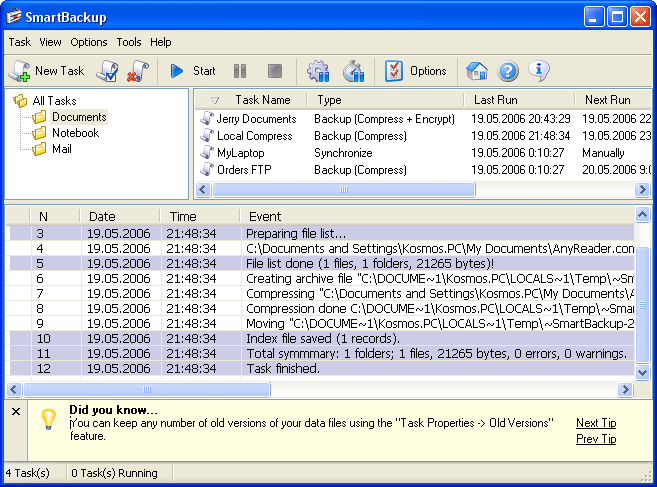Image resolution: width=657 pixels, height=487 pixels.
Task: Pause the running task
Action: (x=240, y=71)
